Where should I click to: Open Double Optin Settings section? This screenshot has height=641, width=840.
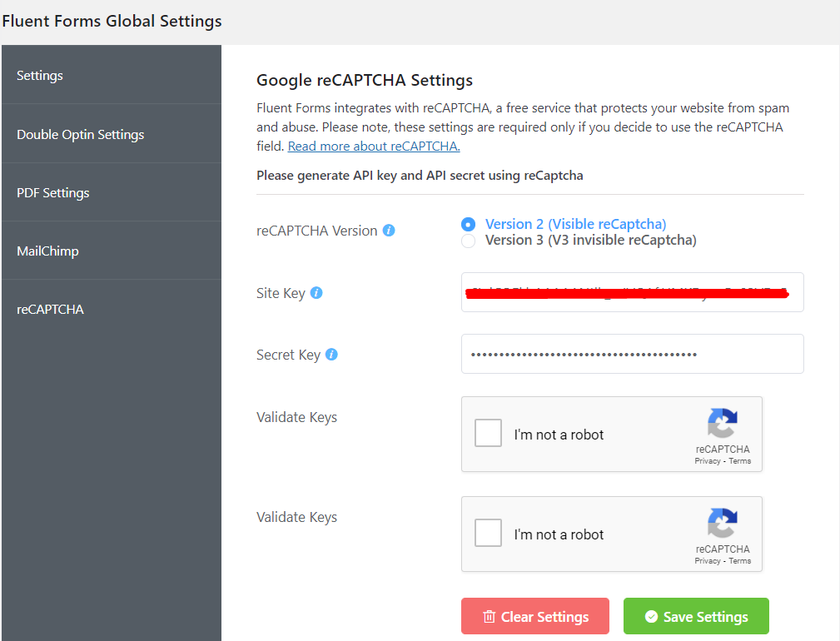click(111, 134)
